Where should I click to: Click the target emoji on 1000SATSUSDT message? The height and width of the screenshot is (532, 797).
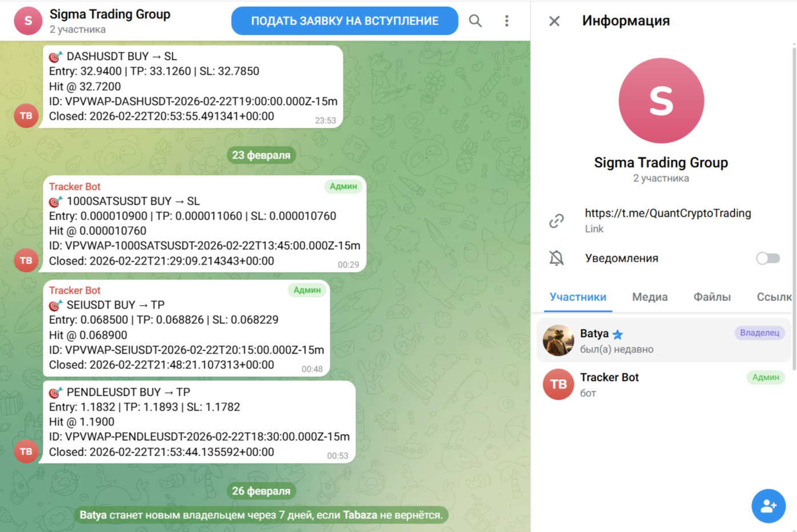pyautogui.click(x=55, y=201)
